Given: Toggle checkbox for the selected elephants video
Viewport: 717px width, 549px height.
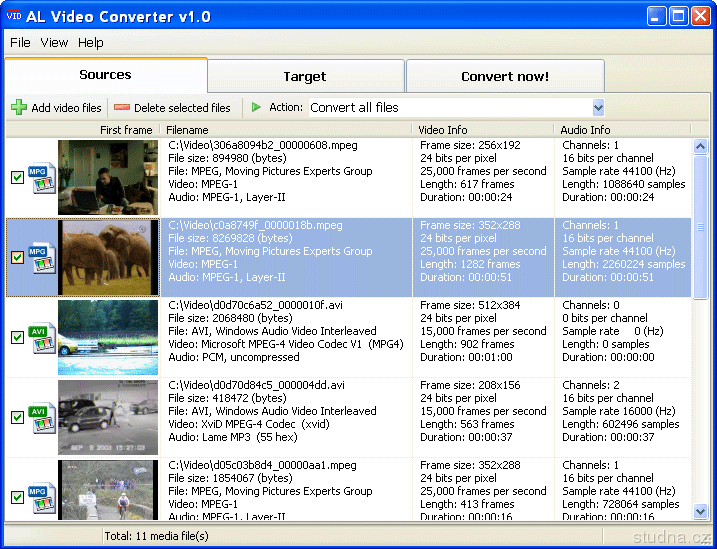Looking at the screenshot, I should [17, 257].
